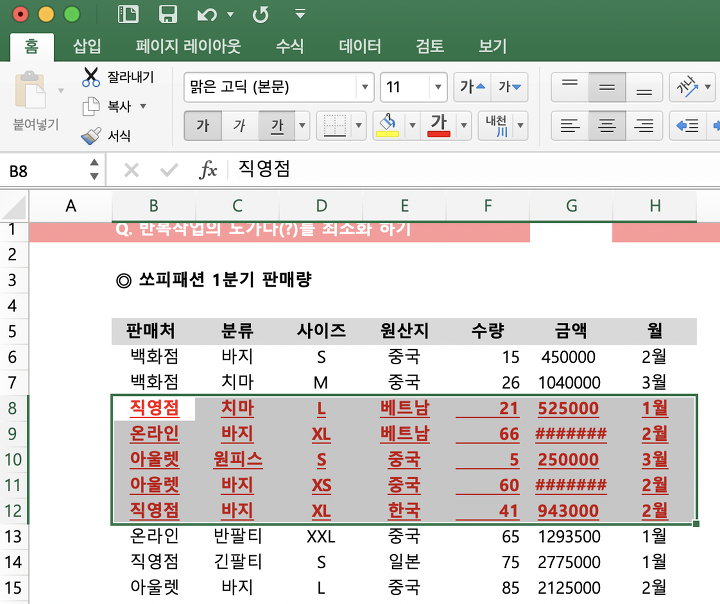Open the phonetic guide dropdown arrow

coord(521,125)
